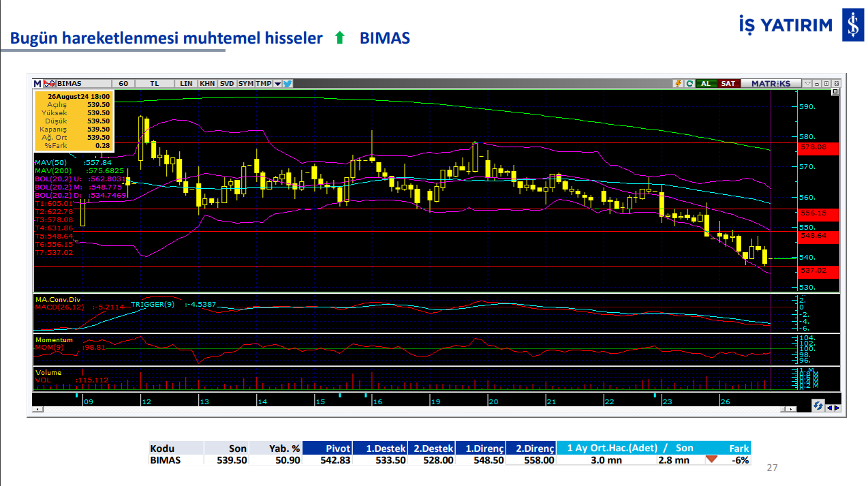
Task: Open the window menu triangle next to MATRIKS
Action: (807, 83)
